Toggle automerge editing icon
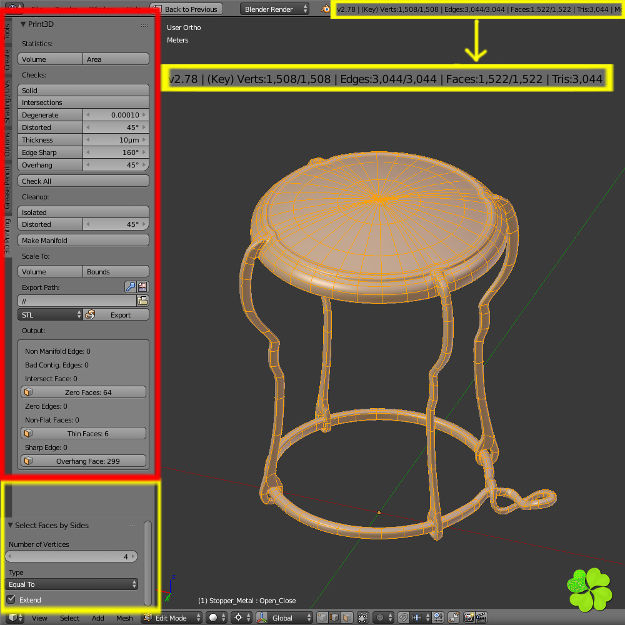This screenshot has width=625, height=625. pos(454,617)
